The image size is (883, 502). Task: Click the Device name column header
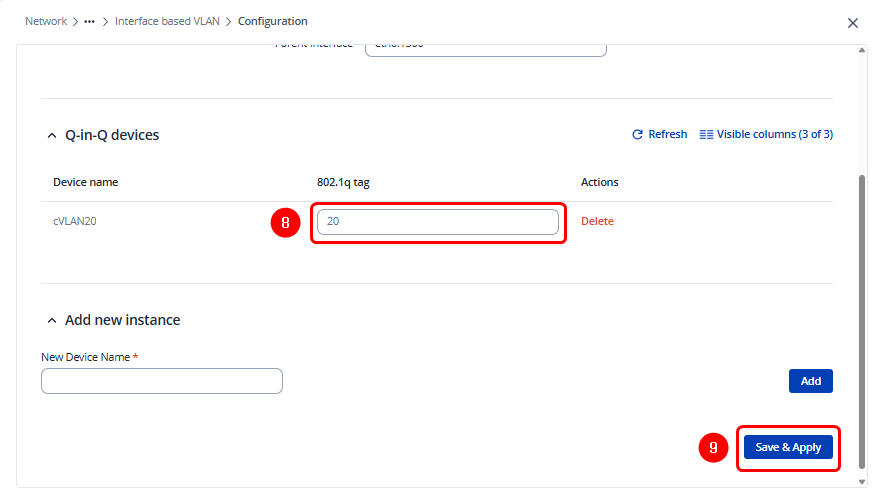pyautogui.click(x=86, y=182)
